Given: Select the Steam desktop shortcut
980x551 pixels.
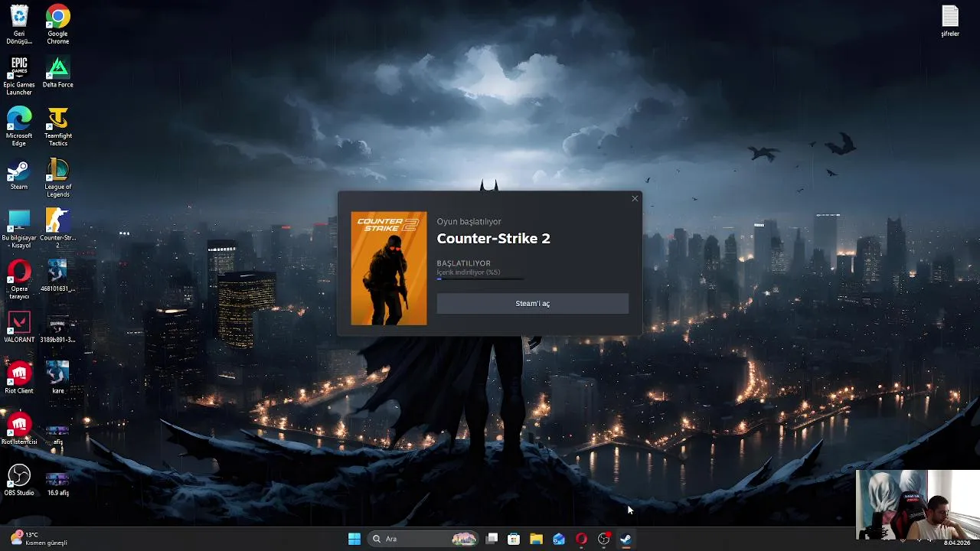Looking at the screenshot, I should [19, 174].
